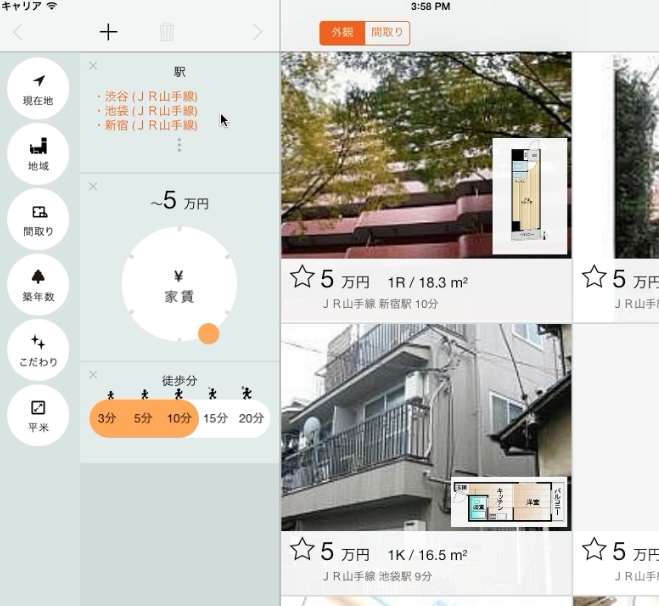Go back with the left chevron arrow

click(17, 32)
